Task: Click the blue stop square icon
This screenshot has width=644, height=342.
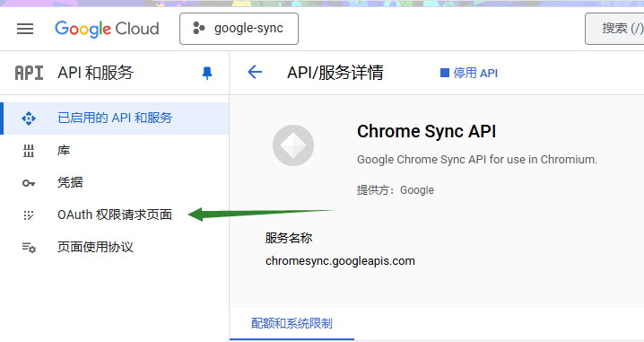Action: point(444,74)
